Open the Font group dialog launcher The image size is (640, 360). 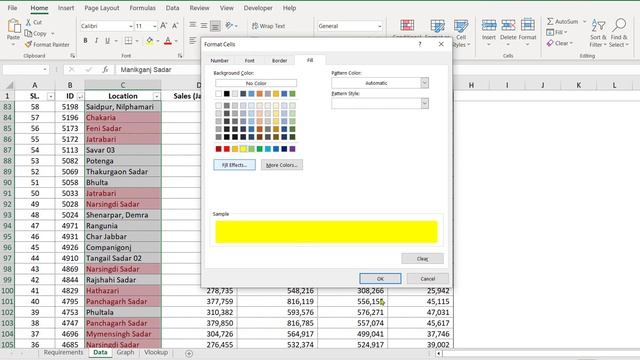coord(180,56)
